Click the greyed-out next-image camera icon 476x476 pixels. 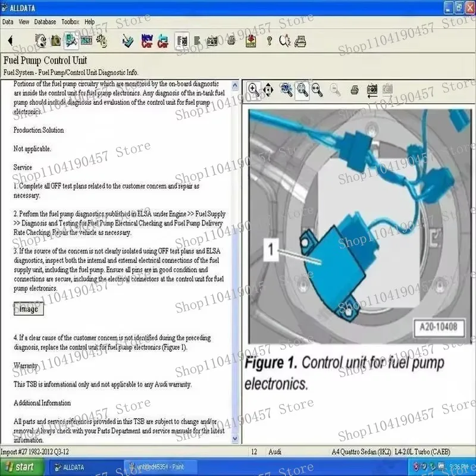tap(387, 90)
